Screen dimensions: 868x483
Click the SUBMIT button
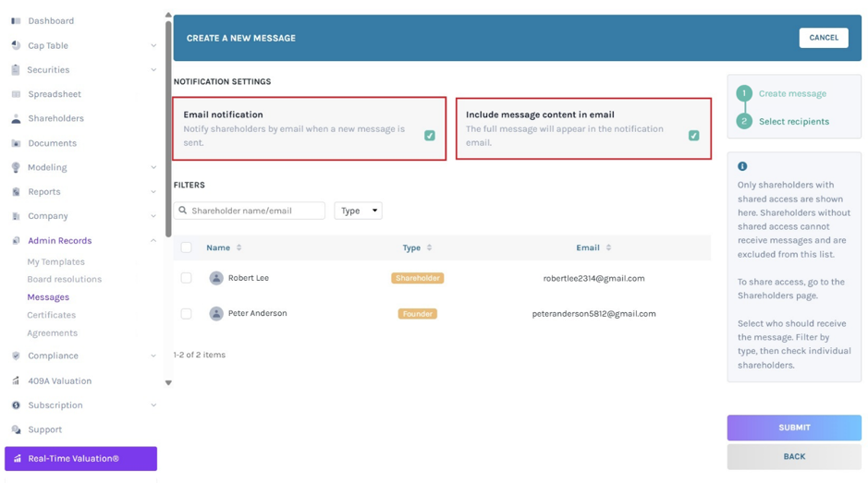[x=794, y=428]
